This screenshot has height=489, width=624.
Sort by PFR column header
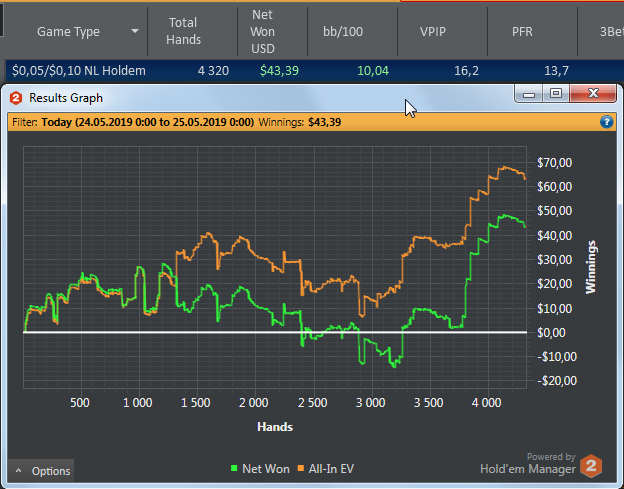[522, 31]
